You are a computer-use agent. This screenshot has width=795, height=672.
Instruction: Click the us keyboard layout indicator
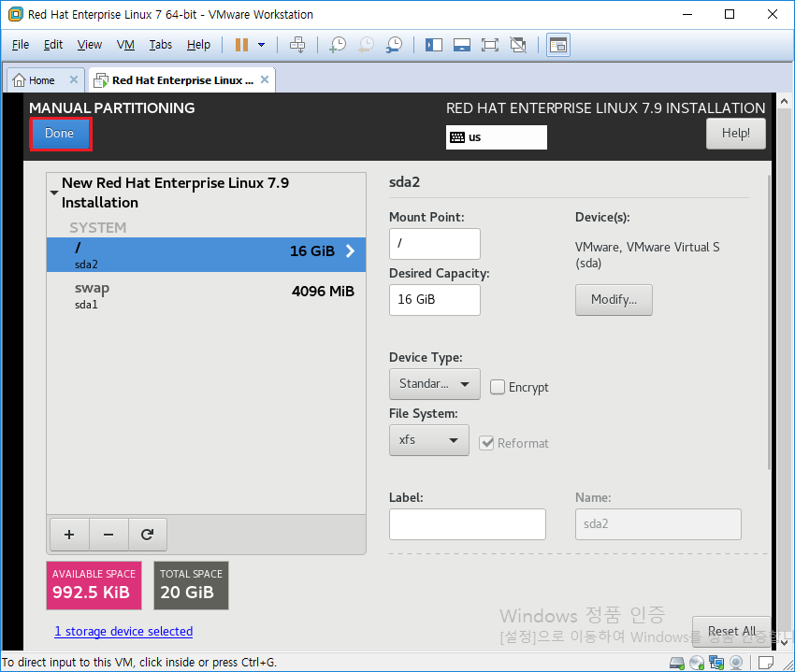[497, 137]
